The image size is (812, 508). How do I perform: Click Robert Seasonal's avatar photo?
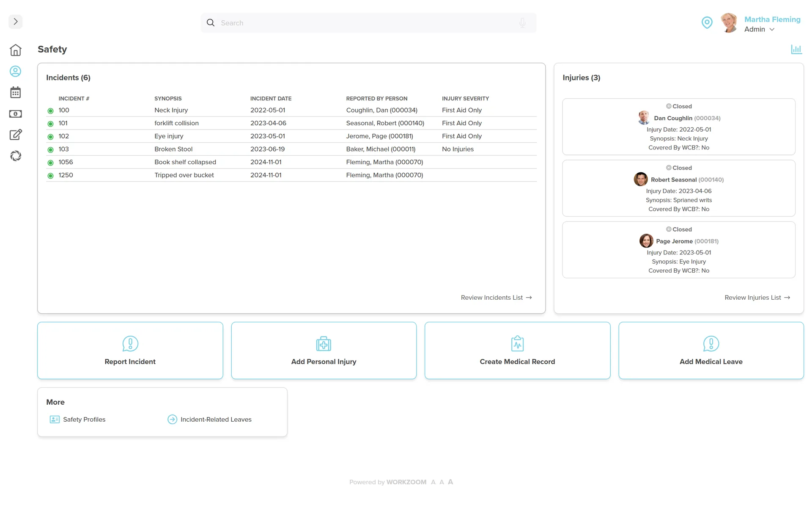641,179
